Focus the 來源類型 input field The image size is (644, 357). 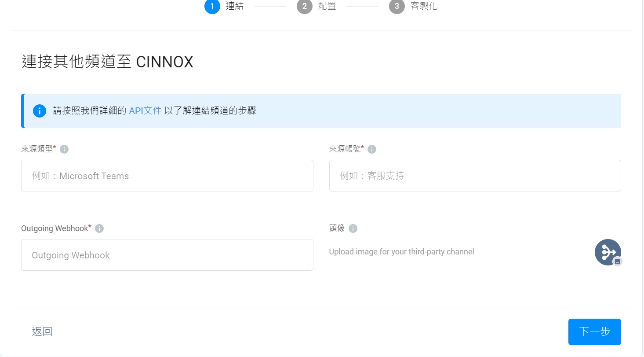click(167, 176)
